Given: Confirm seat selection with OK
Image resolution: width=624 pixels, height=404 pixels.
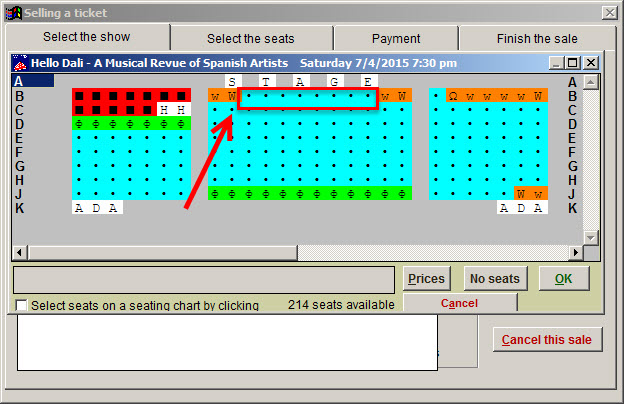Looking at the screenshot, I should tap(564, 279).
